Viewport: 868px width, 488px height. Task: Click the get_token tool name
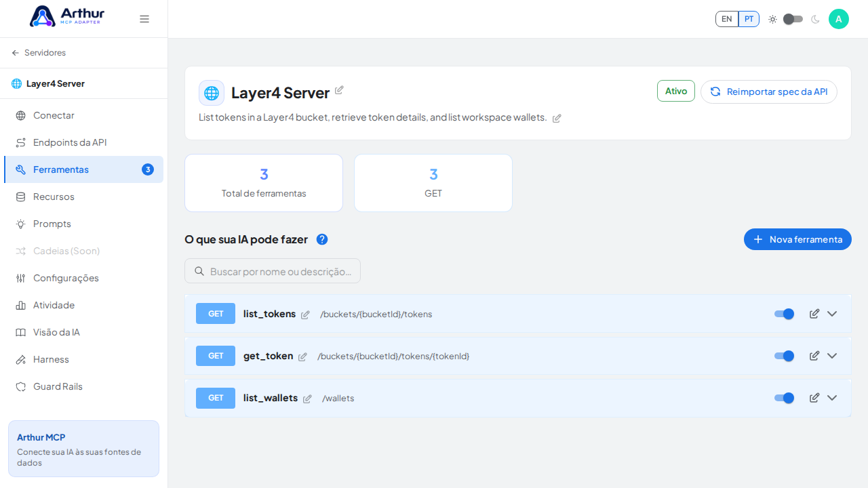(x=269, y=356)
